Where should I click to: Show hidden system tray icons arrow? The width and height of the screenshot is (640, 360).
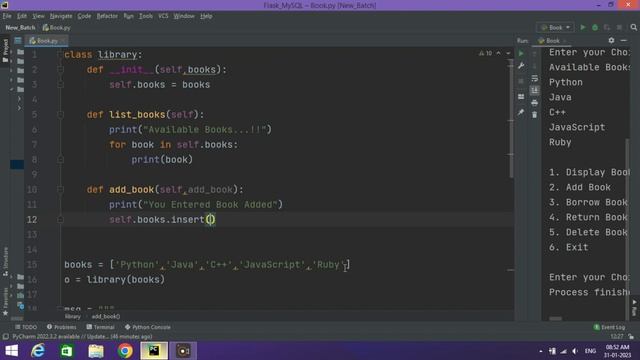click(x=540, y=351)
